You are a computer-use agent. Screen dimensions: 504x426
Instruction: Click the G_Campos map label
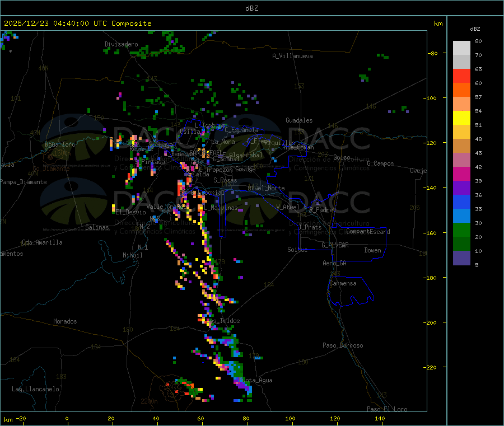381,163
